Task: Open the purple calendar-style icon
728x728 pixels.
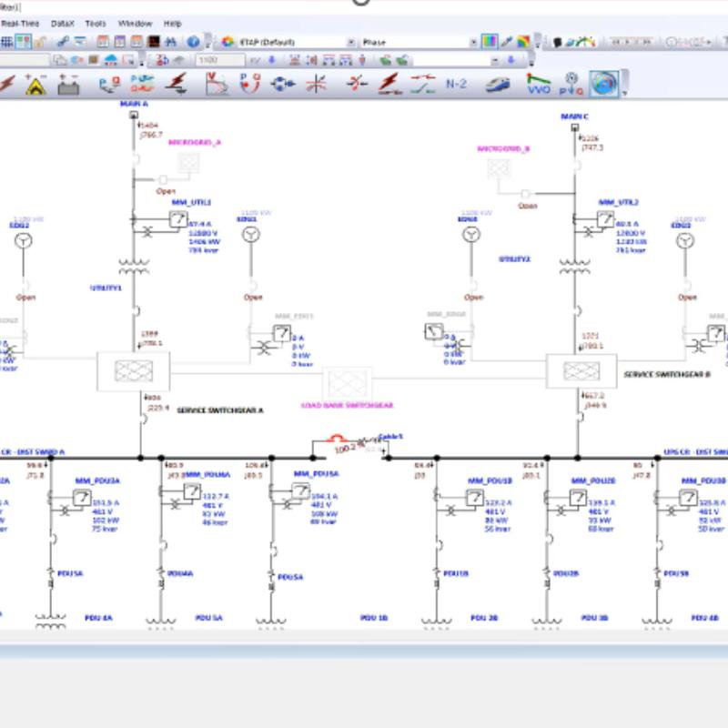Action: point(120,42)
